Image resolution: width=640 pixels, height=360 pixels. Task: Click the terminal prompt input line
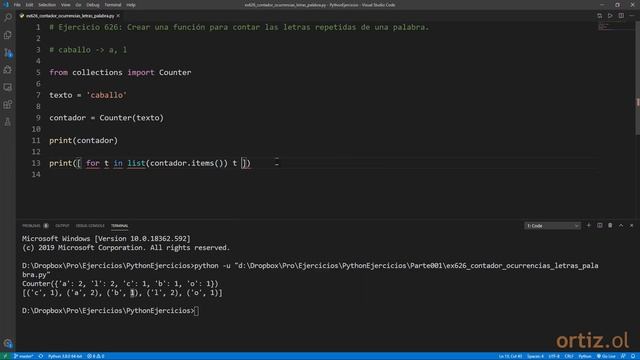tap(110, 311)
